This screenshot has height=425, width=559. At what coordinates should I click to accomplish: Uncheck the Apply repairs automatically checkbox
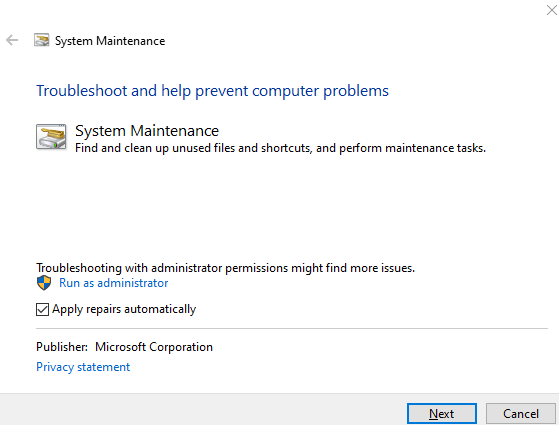[x=42, y=309]
